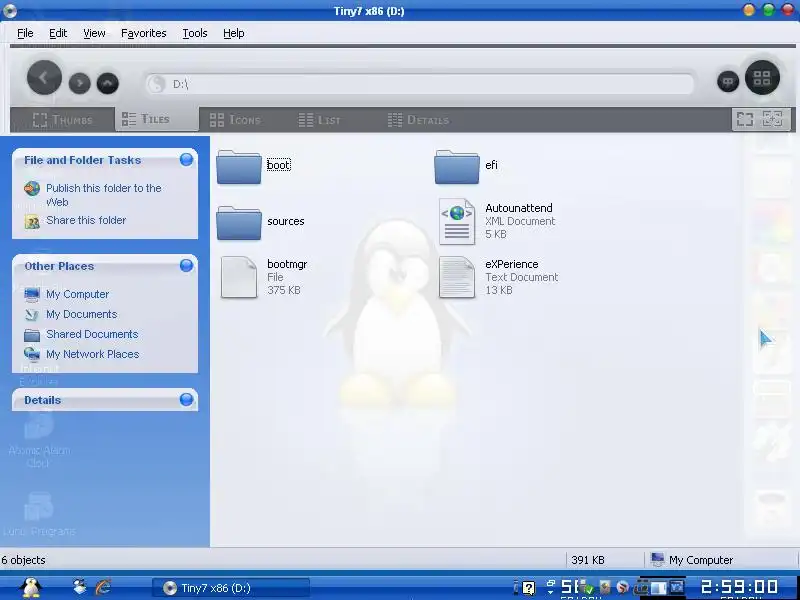Image resolution: width=800 pixels, height=600 pixels.
Task: Select the eXPerience text document icon
Action: coord(457,277)
